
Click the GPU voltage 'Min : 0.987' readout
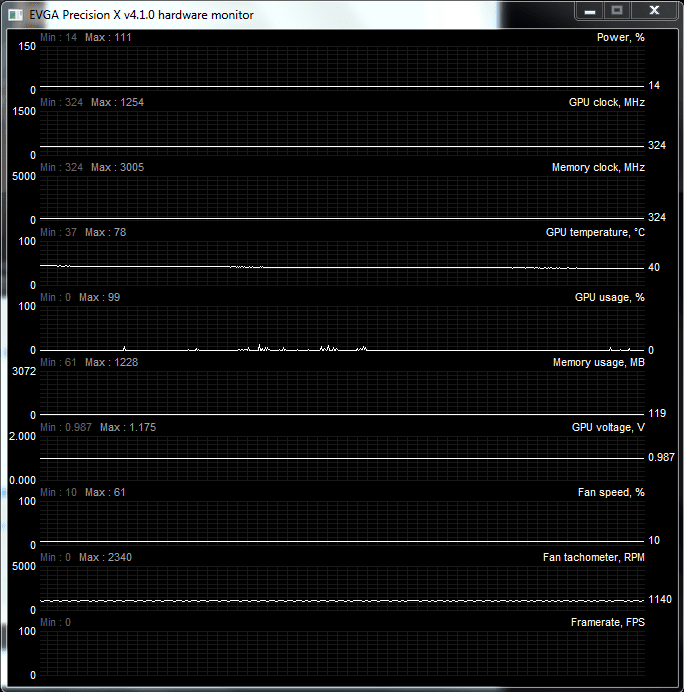(66, 427)
